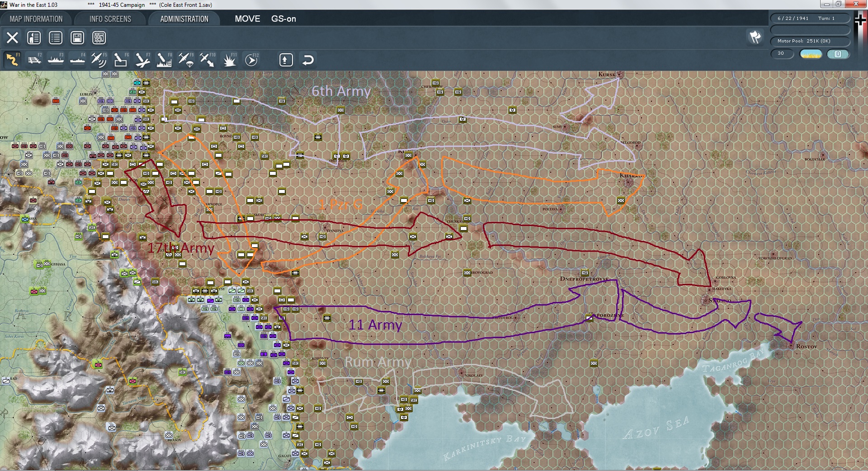Click the GS-on ground support toggle
Image resolution: width=868 pixels, height=471 pixels.
tap(283, 19)
